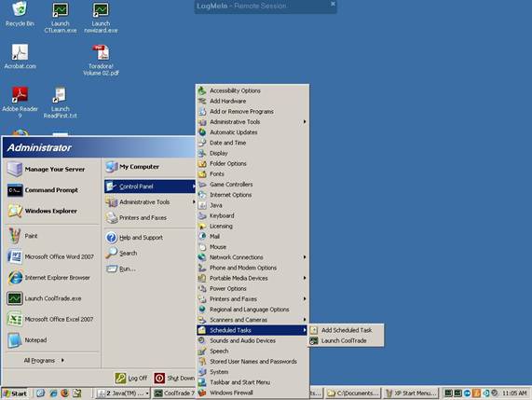Expand Portable Media Devices submenu
532x400 pixels.
252,278
